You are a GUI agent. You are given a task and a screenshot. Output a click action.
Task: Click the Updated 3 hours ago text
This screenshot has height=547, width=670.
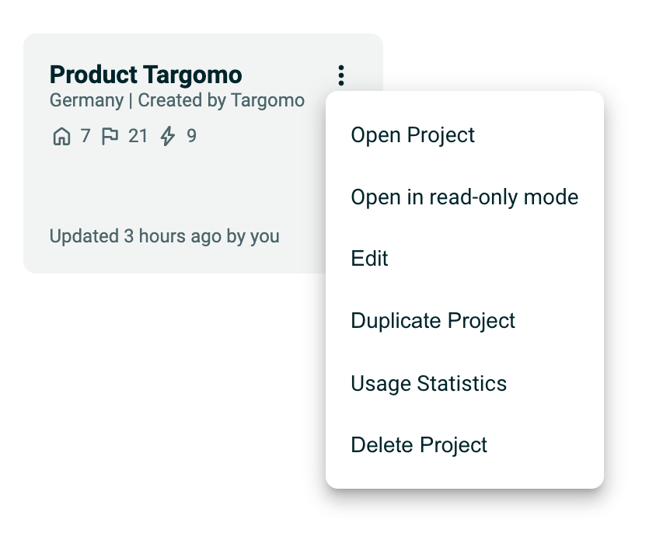click(x=164, y=237)
